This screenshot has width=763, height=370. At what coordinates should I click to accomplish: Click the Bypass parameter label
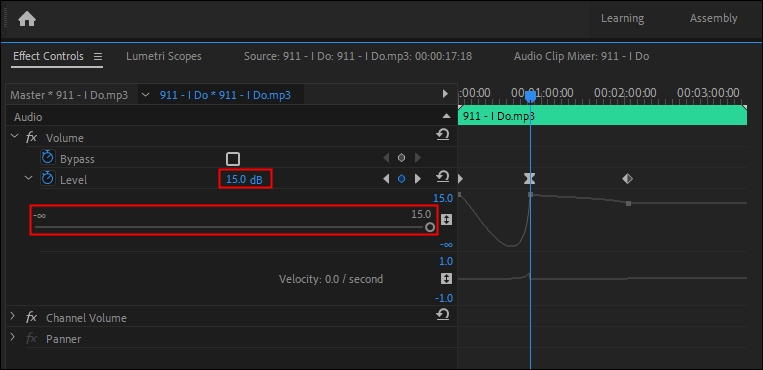pyautogui.click(x=77, y=159)
